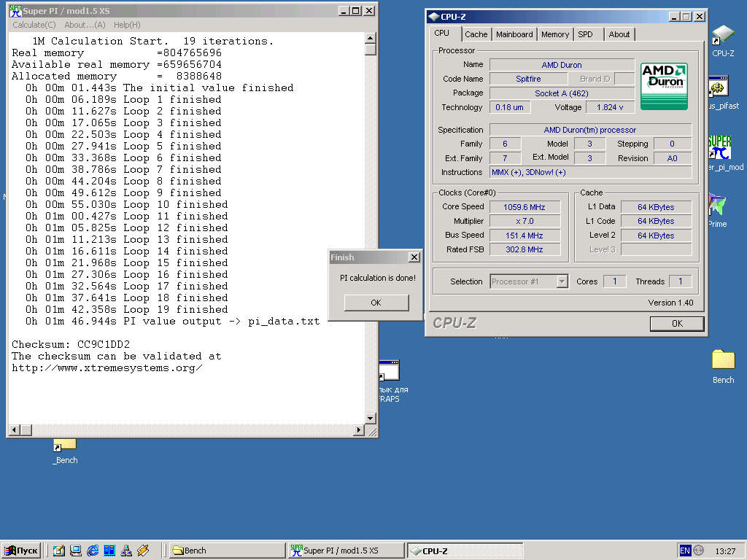
Task: Click the Super PI vertical scroll down arrow
Action: [370, 418]
